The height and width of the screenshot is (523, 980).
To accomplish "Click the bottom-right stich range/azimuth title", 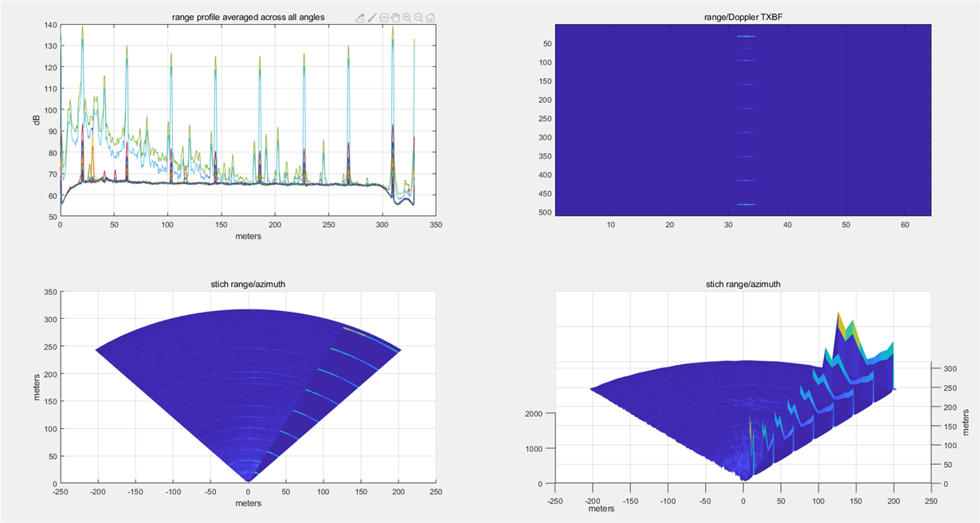I will pyautogui.click(x=743, y=284).
